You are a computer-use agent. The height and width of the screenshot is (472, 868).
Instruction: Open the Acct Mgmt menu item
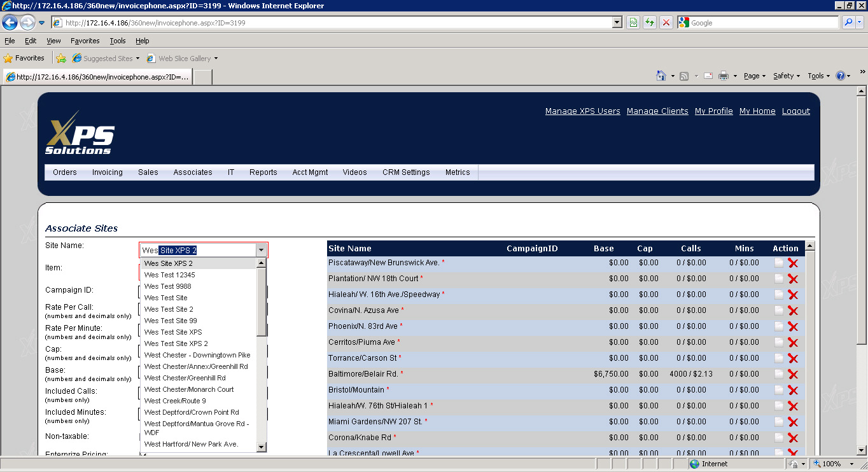tap(310, 172)
